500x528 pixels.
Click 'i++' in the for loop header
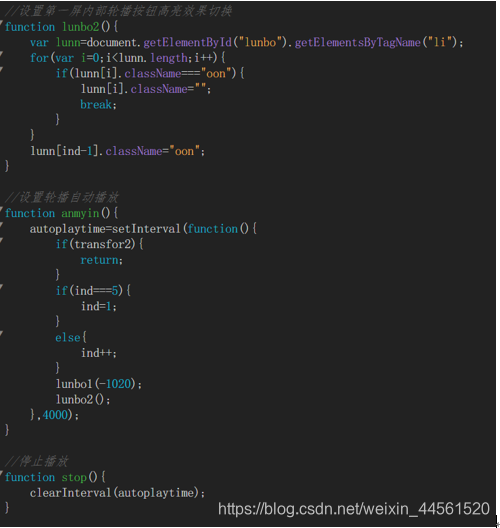(x=204, y=58)
